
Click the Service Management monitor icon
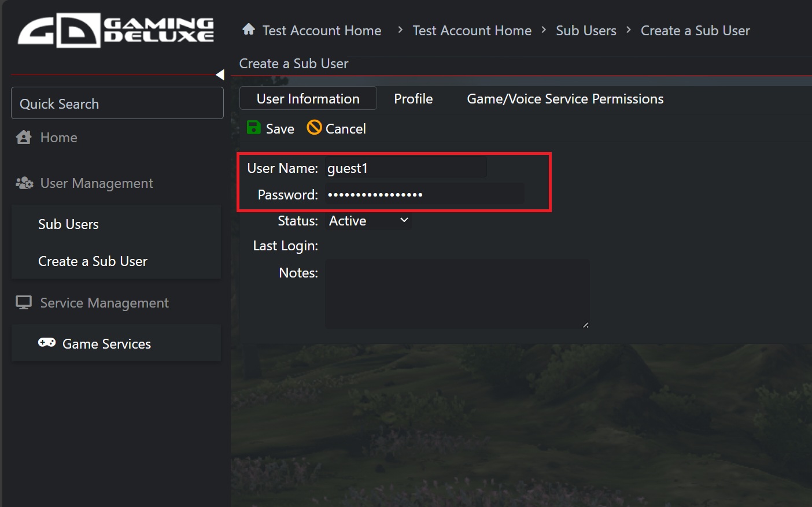click(24, 303)
